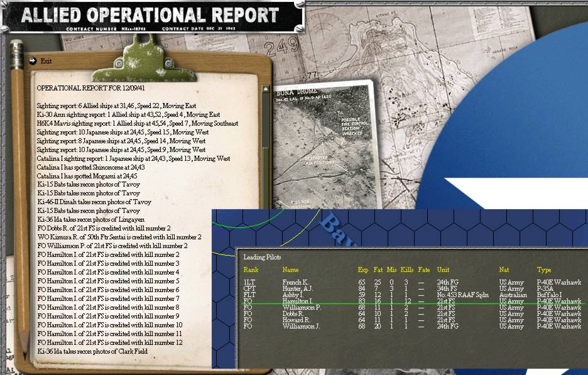Viewport: 588px width, 375px height.
Task: Click the Leading Pilots panel title
Action: coord(262,258)
